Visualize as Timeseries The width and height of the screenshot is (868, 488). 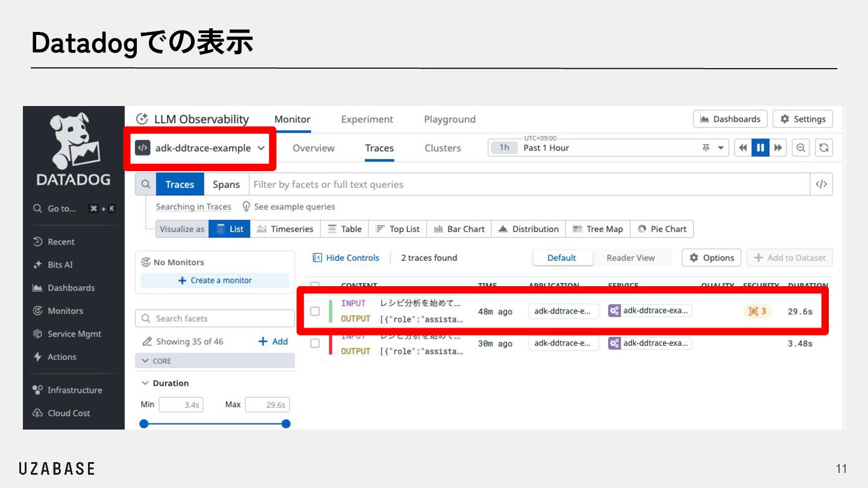(285, 229)
